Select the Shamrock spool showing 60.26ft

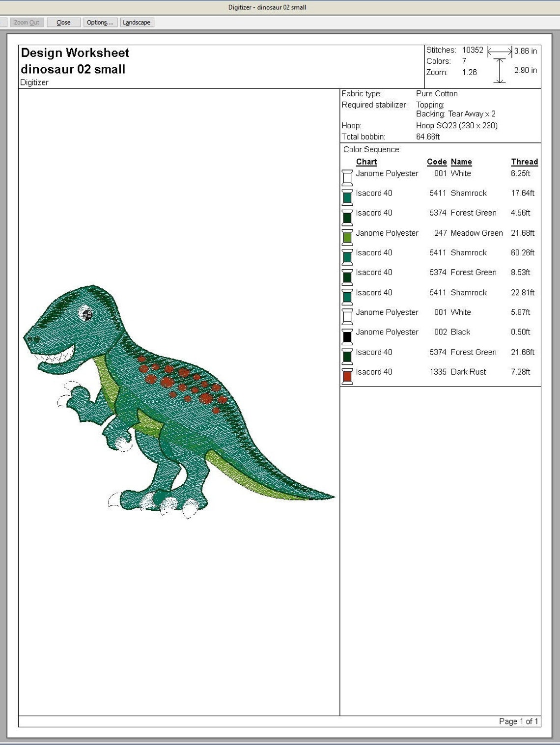click(347, 256)
